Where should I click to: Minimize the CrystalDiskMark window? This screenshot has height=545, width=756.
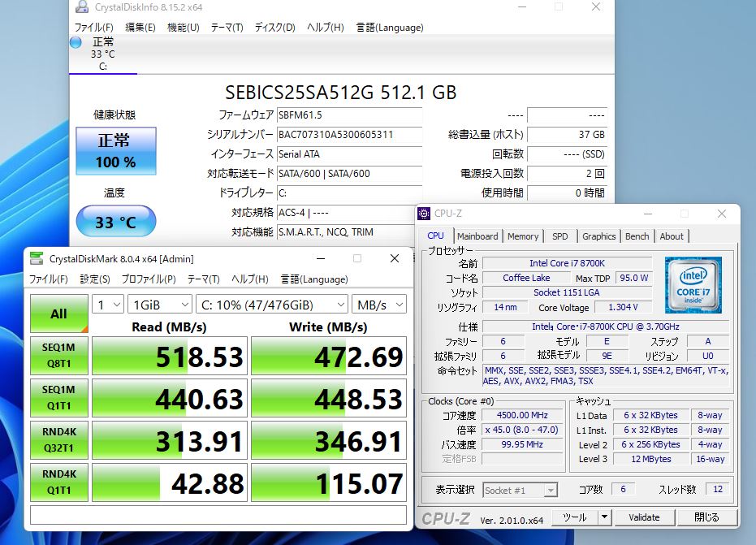click(x=321, y=258)
